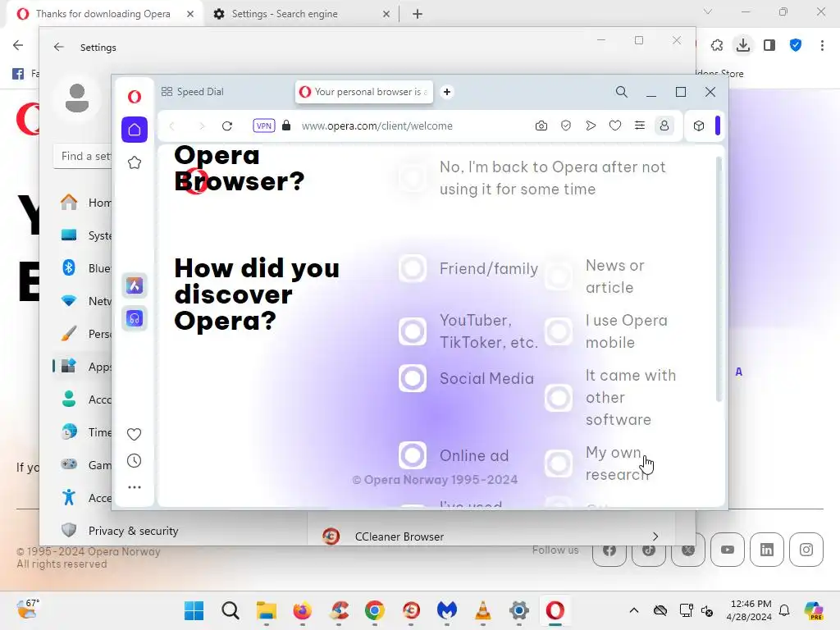Open LinkedIn link under Follow us

(767, 550)
